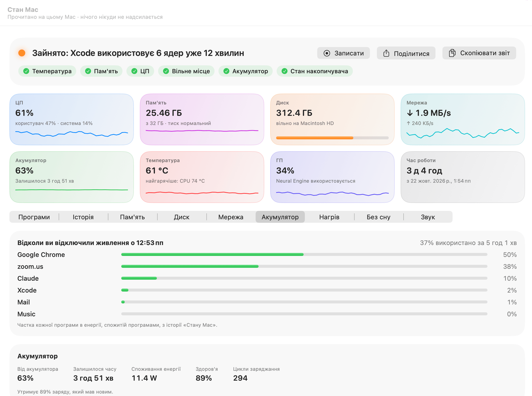The width and height of the screenshot is (532, 396).
Task: Click the Поділитися button label
Action: pos(411,53)
